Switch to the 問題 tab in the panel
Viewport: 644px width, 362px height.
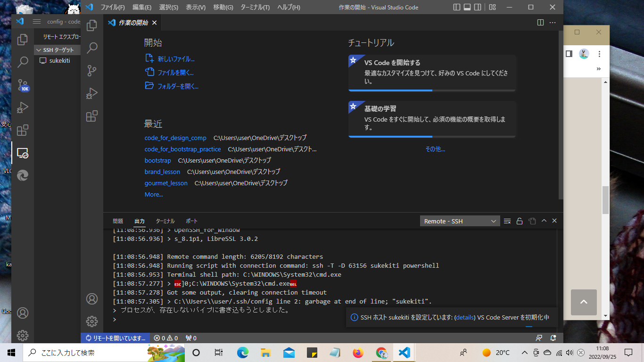(118, 221)
